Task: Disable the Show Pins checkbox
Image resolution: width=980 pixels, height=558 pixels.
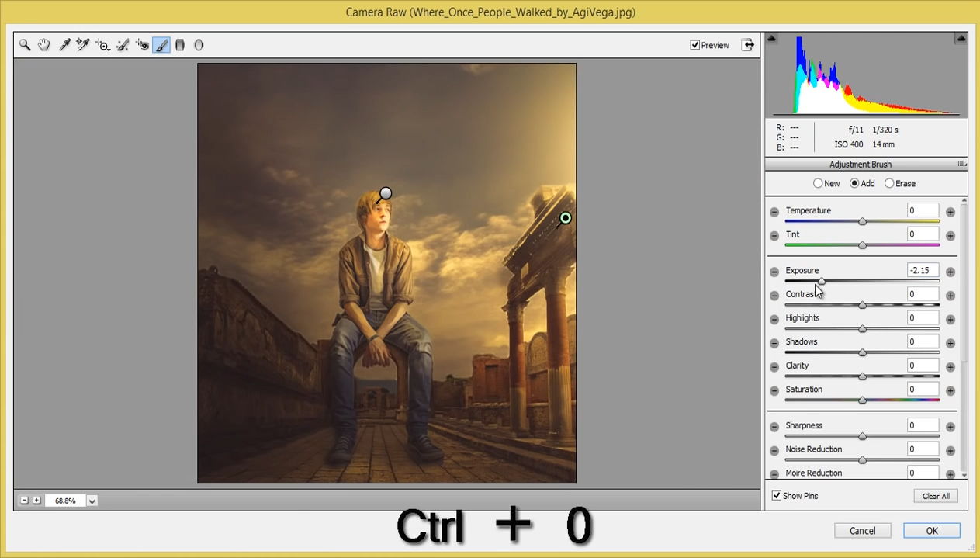Action: tap(777, 496)
